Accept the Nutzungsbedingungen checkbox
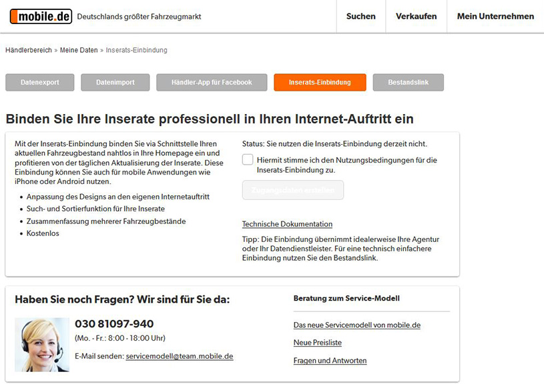544x392 pixels. tap(248, 160)
